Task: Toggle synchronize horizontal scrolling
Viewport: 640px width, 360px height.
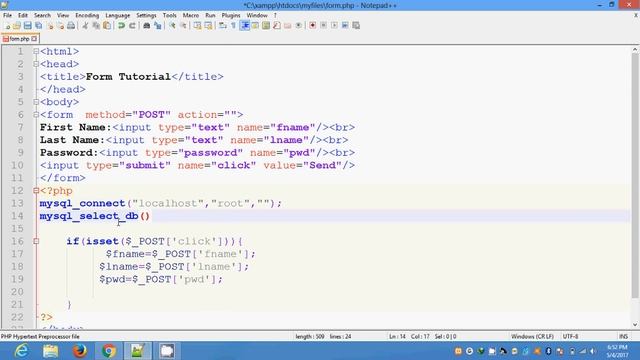Action: click(x=209, y=26)
